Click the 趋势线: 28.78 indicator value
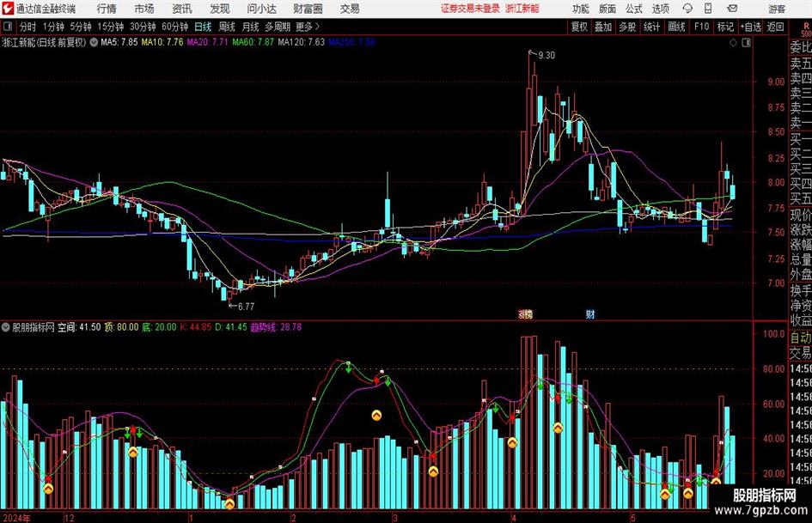 click(x=276, y=327)
